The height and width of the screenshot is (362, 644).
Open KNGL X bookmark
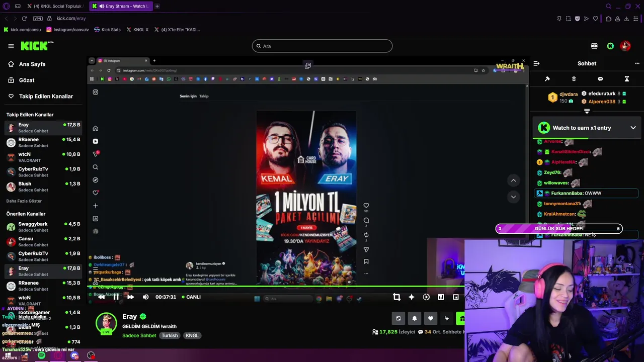point(137,30)
